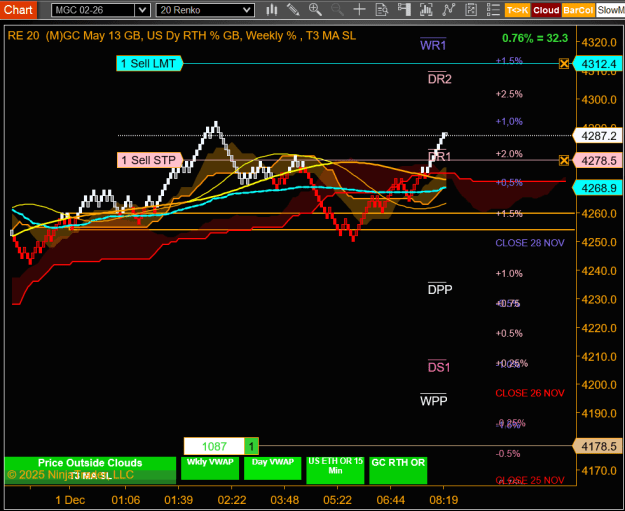This screenshot has height=511, width=625.
Task: Toggle the SlowM button
Action: [x=610, y=10]
